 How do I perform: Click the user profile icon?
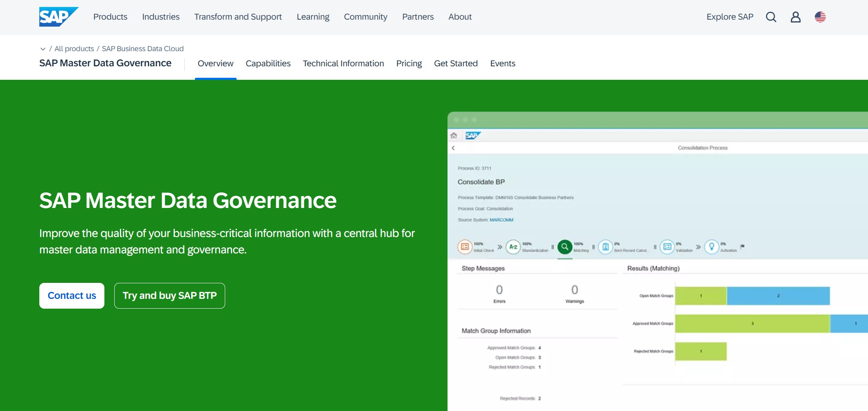(795, 17)
